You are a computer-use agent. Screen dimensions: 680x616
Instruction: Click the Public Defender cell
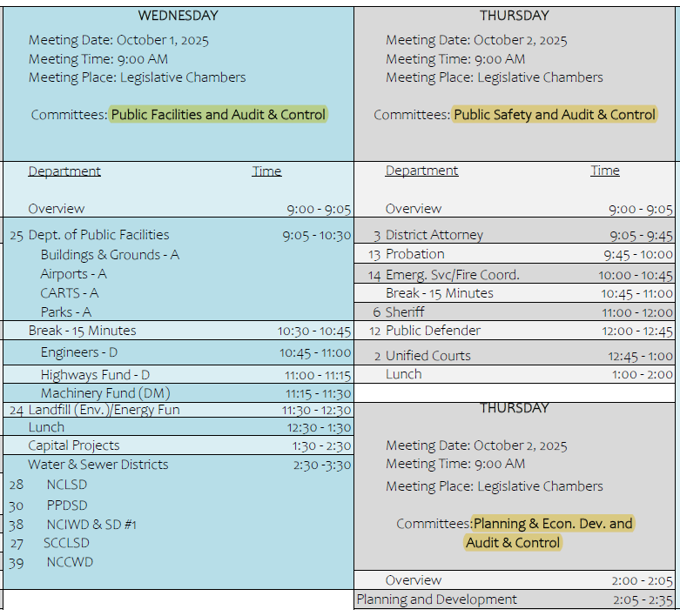coord(433,331)
